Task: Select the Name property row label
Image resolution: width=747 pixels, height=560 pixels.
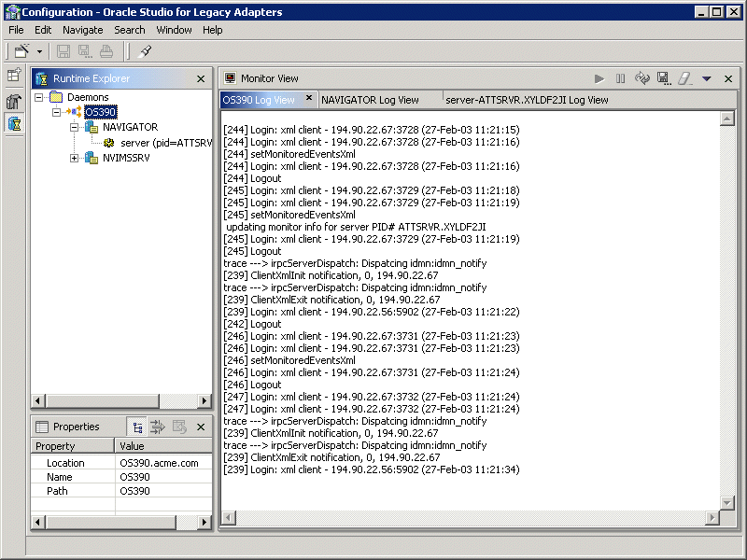Action: pos(60,477)
